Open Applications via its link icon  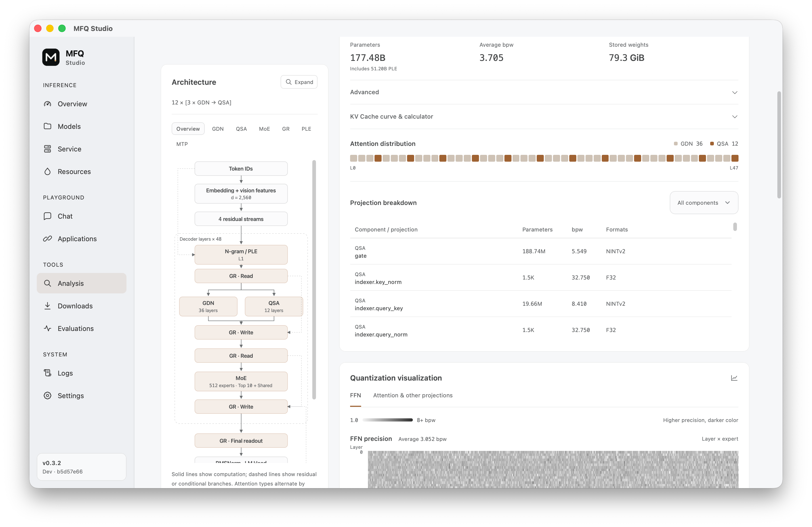point(48,238)
